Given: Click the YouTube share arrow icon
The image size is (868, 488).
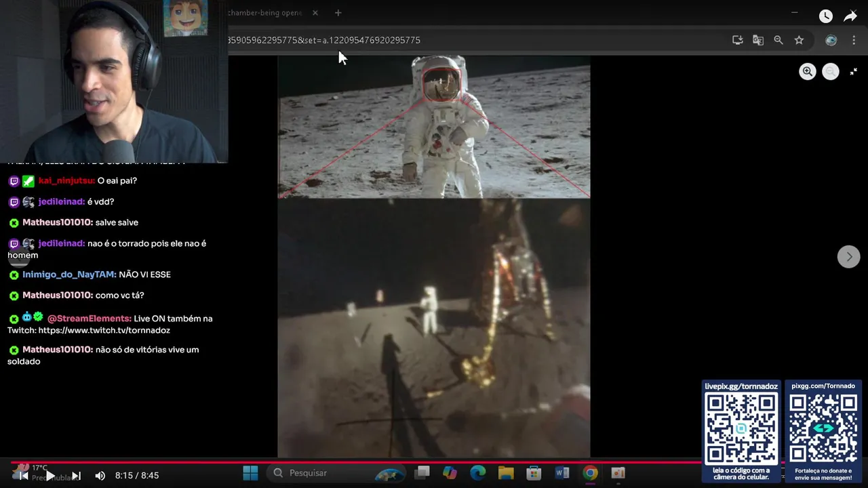Looking at the screenshot, I should tap(850, 16).
